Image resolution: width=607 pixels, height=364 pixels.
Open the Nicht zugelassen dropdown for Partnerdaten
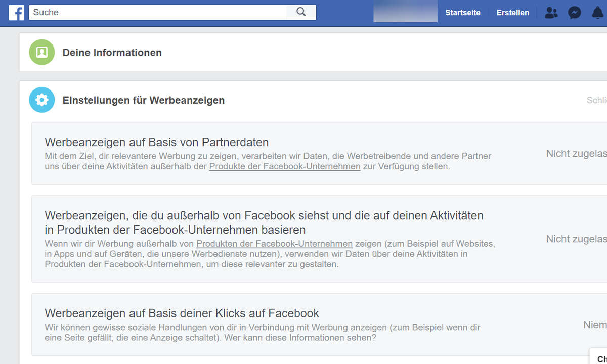pos(577,153)
